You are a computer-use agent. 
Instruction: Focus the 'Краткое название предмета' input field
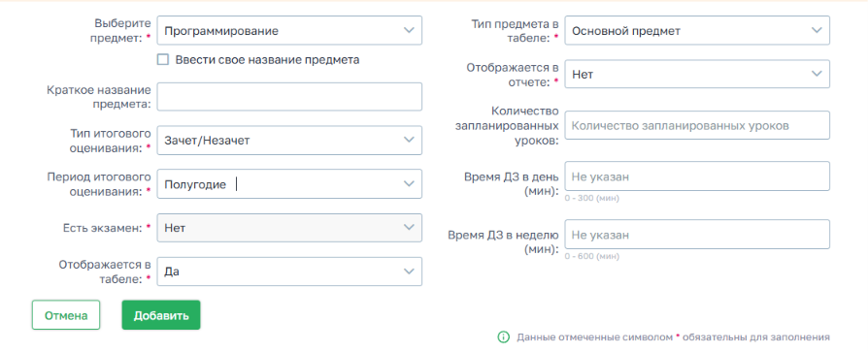289,97
